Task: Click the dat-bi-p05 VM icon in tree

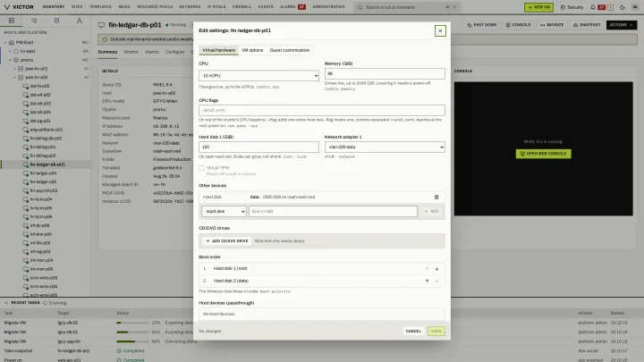Action: pyautogui.click(x=25, y=86)
